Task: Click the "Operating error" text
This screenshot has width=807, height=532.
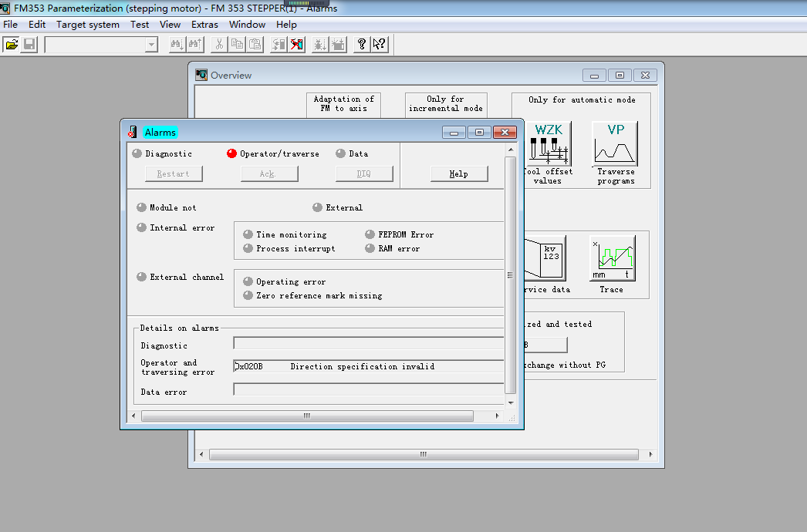Action: [x=291, y=282]
